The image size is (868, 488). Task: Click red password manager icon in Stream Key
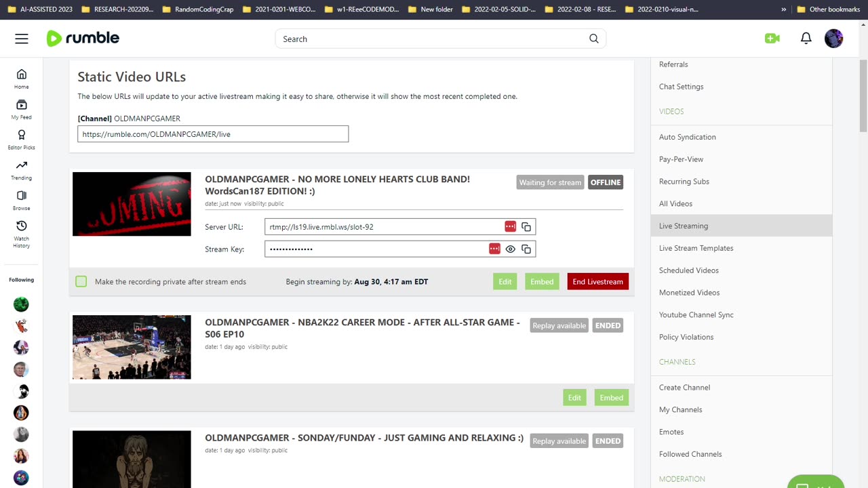point(494,249)
